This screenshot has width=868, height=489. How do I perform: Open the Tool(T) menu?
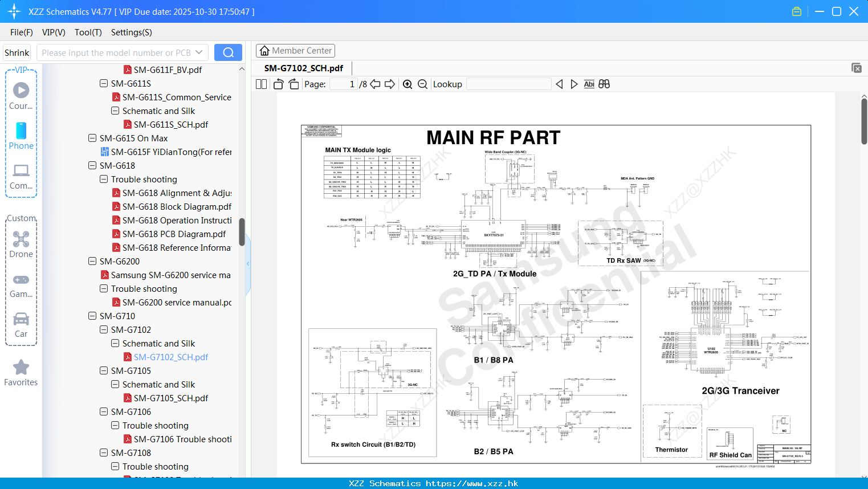click(x=88, y=32)
